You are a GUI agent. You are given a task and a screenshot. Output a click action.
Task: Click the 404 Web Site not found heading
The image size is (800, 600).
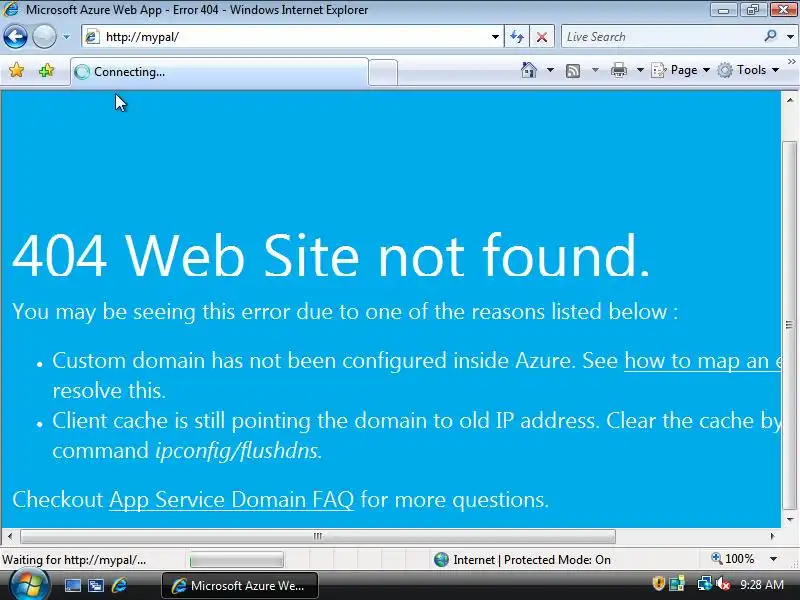coord(331,255)
